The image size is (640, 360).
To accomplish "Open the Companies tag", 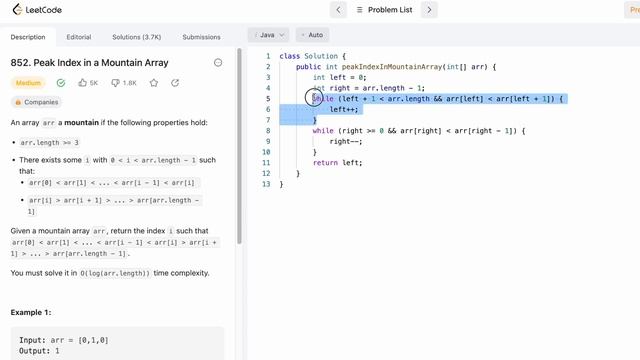I will 36,102.
